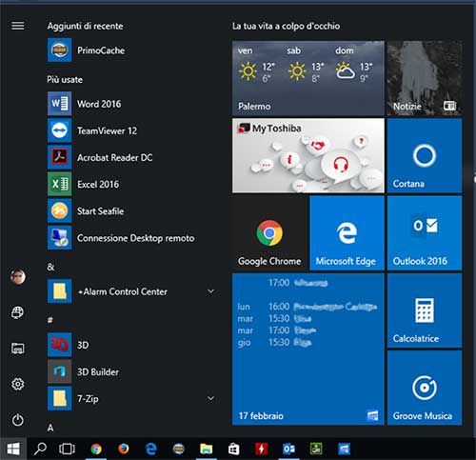Open Settings gear in sidebar

click(18, 384)
